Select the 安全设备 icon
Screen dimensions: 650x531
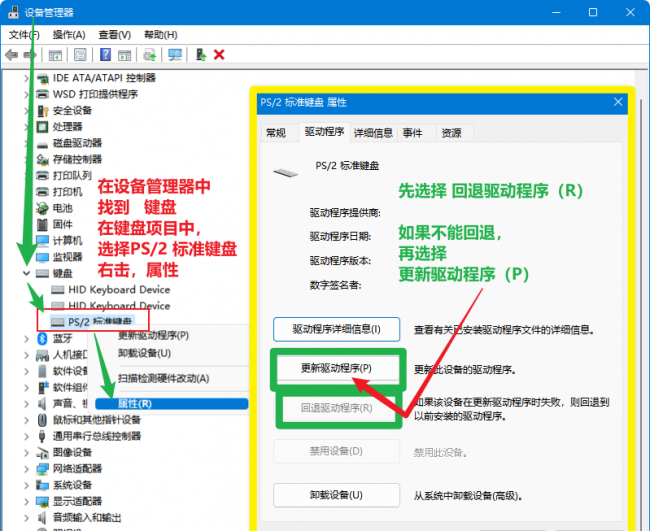(x=42, y=111)
